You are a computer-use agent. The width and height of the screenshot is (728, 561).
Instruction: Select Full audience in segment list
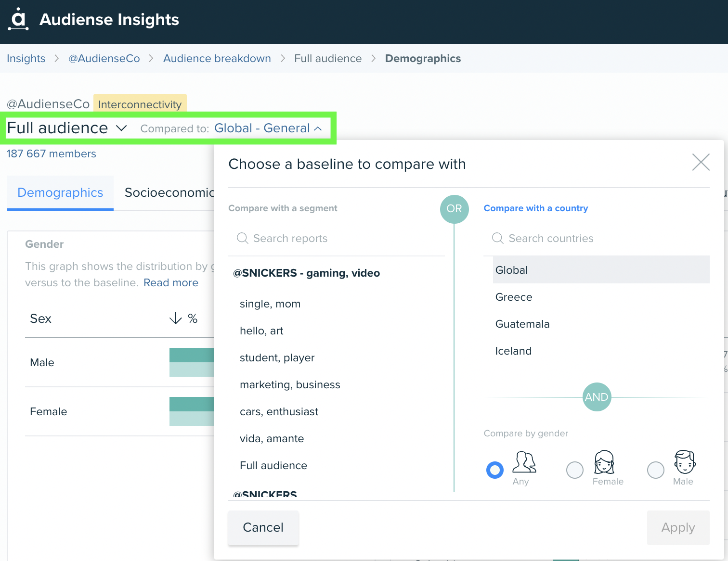pos(273,465)
